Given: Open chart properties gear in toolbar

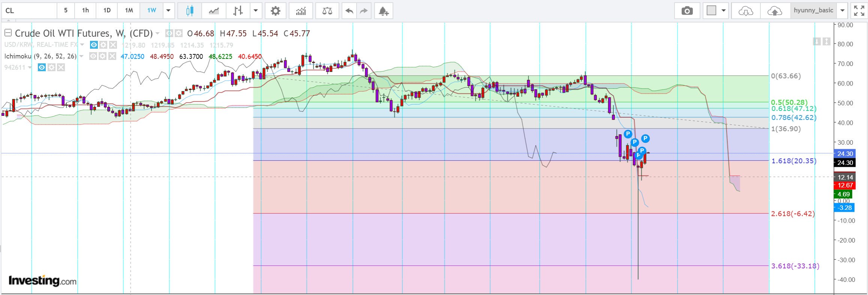Looking at the screenshot, I should coord(276,11).
